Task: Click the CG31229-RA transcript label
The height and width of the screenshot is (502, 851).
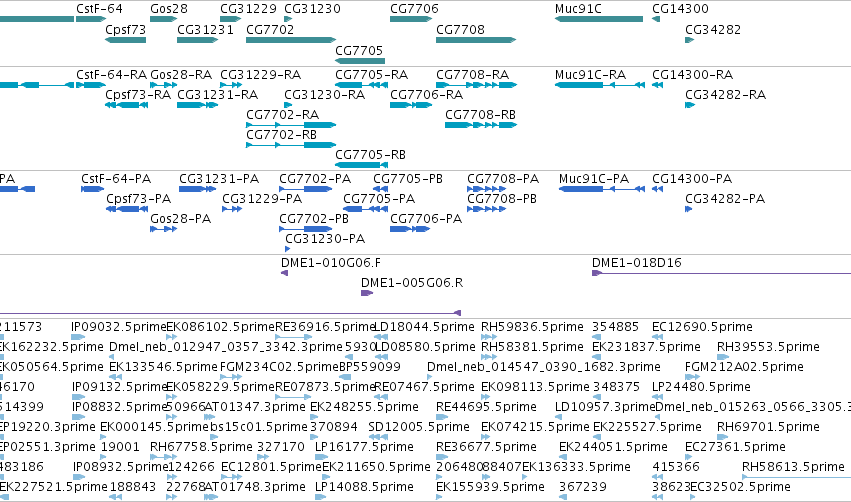Action: point(261,74)
